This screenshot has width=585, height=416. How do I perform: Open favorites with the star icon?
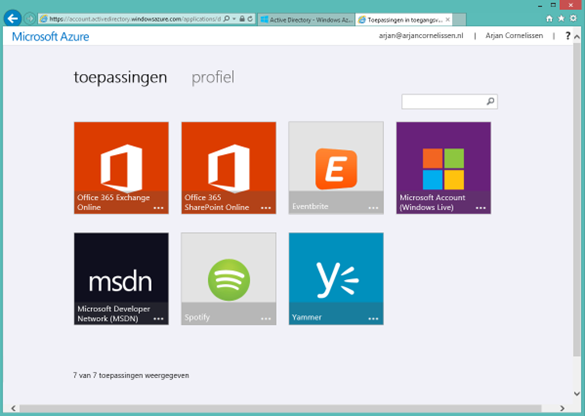click(561, 18)
